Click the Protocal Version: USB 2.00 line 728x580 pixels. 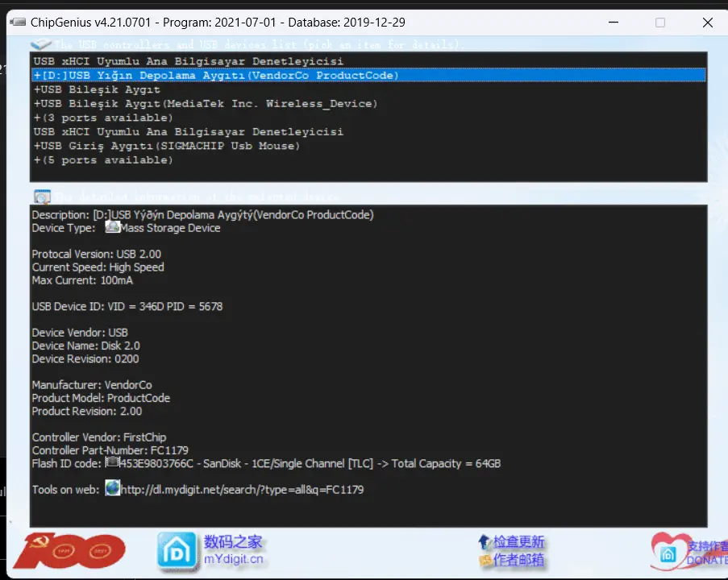coord(97,255)
